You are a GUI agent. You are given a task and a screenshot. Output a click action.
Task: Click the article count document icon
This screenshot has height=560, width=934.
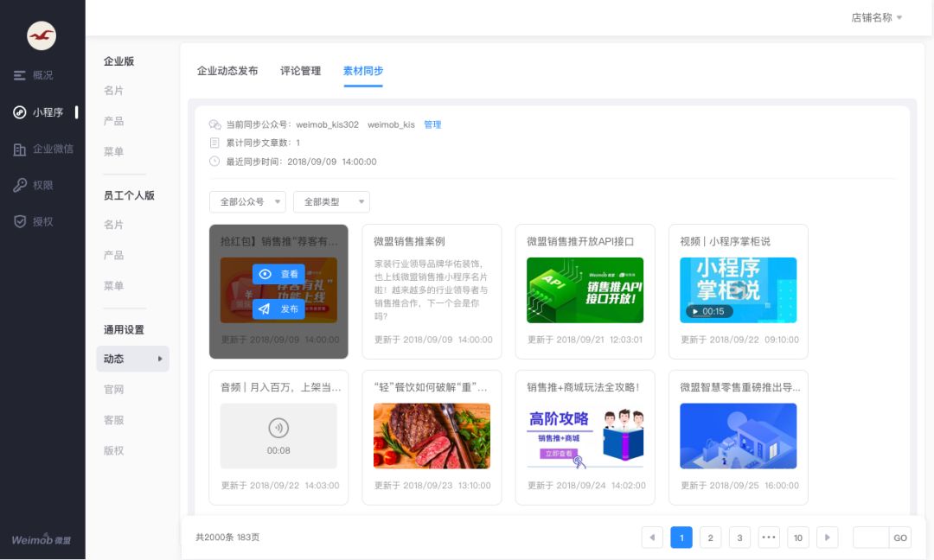pyautogui.click(x=214, y=143)
